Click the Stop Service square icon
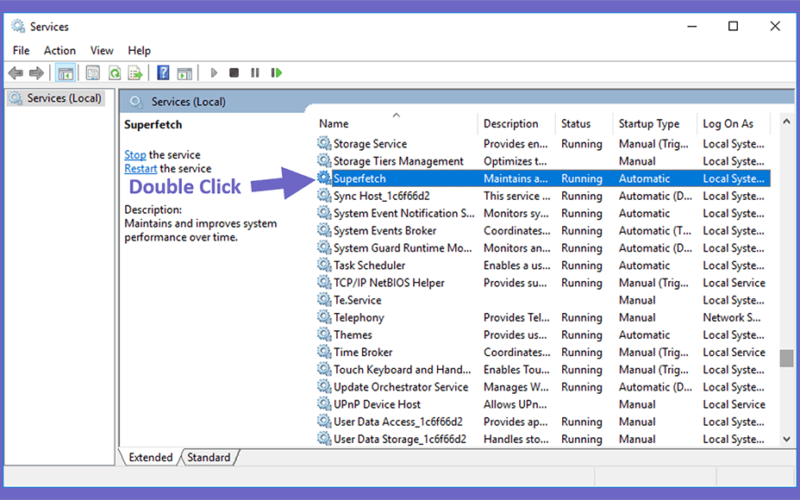The image size is (800, 500). pyautogui.click(x=234, y=73)
